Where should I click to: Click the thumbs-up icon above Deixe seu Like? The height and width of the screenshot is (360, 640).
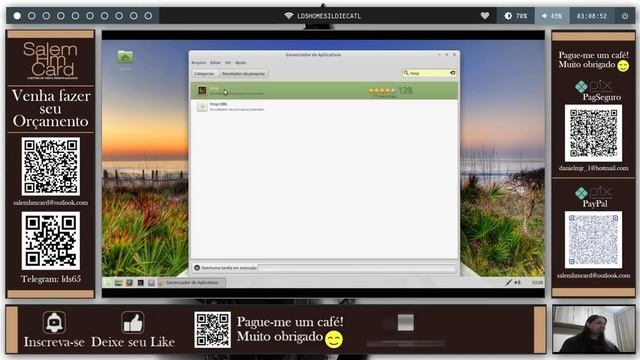tap(133, 322)
